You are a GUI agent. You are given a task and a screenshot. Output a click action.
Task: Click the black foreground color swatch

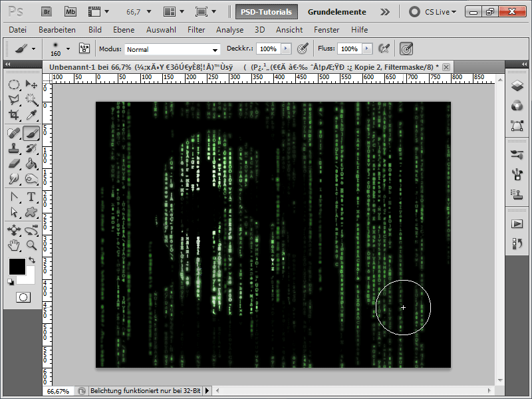tap(17, 266)
